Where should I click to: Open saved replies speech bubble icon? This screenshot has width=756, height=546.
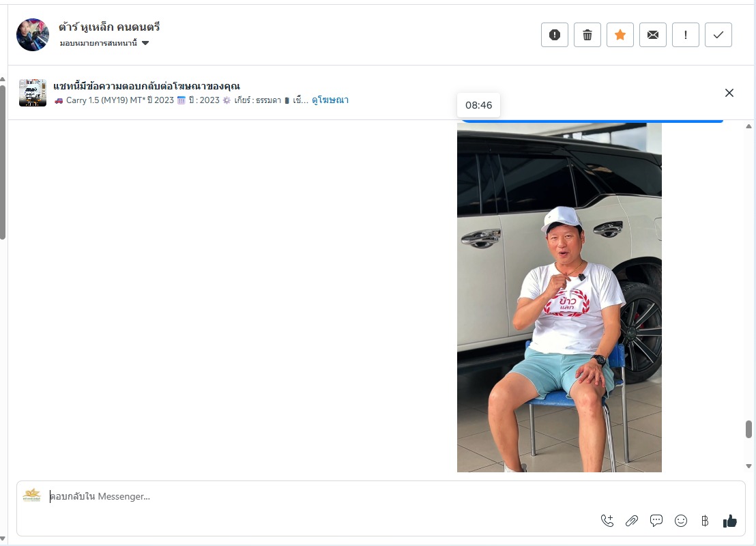[656, 521]
